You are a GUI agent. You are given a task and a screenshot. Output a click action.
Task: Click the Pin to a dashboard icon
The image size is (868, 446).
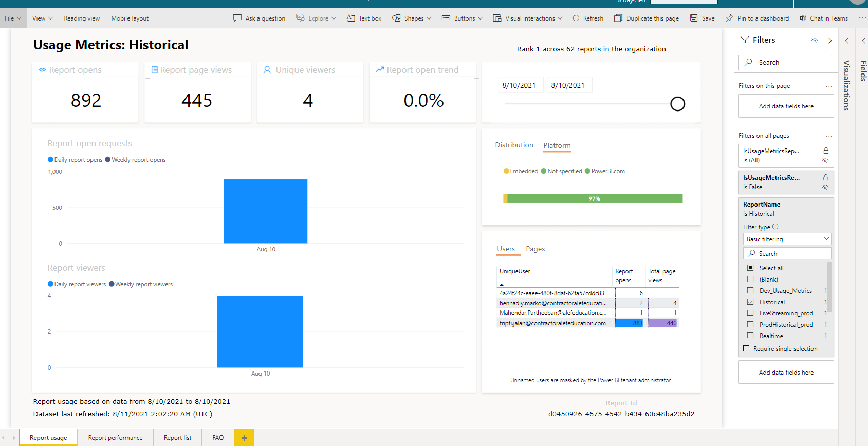(x=729, y=18)
